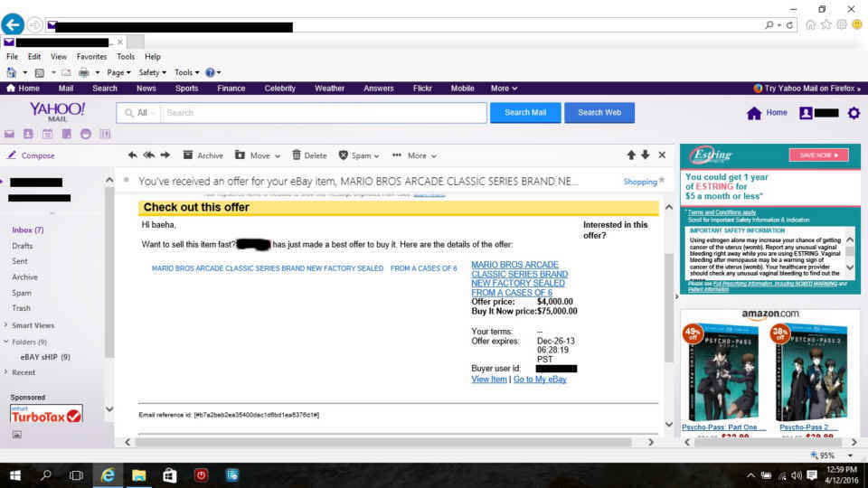Click the volume speaker tray icon
The height and width of the screenshot is (488, 868).
click(x=797, y=475)
